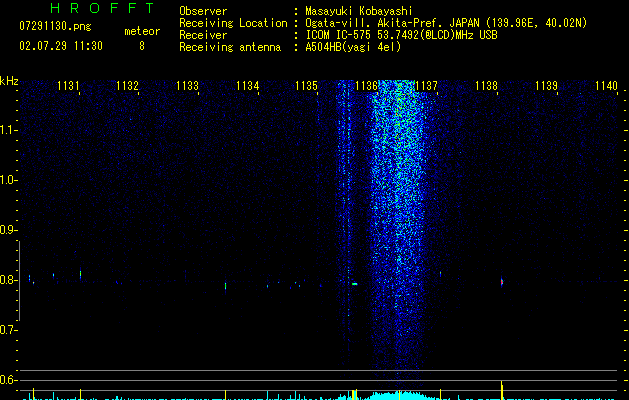Click the 1139 time axis label
The height and width of the screenshot is (400, 629).
click(546, 86)
